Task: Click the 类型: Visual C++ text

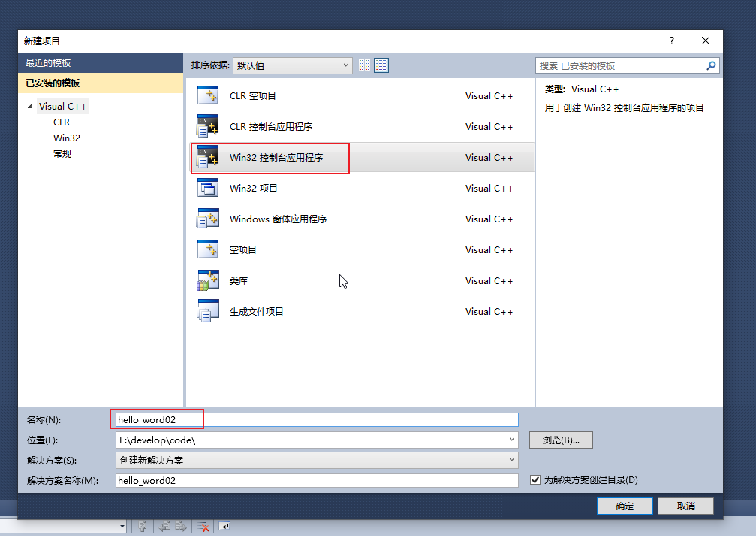Action: pyautogui.click(x=582, y=89)
